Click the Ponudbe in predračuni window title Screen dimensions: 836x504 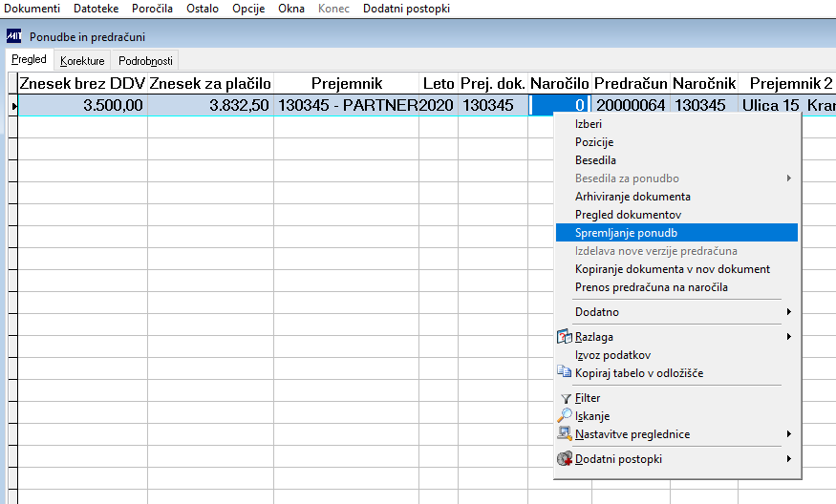88,37
